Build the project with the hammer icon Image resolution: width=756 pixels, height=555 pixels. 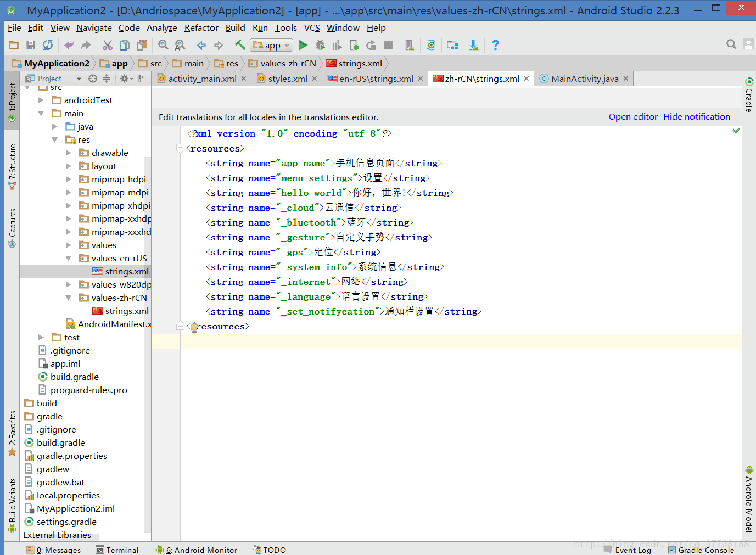pos(240,45)
